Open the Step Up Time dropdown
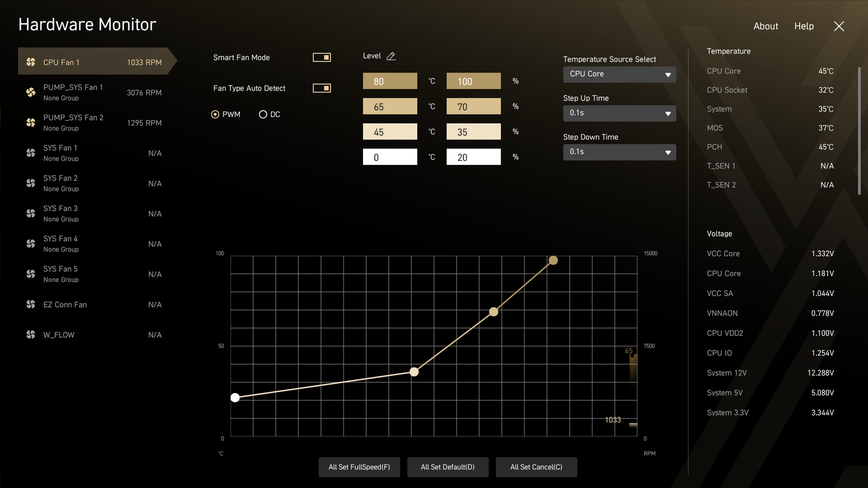This screenshot has height=488, width=868. 620,113
